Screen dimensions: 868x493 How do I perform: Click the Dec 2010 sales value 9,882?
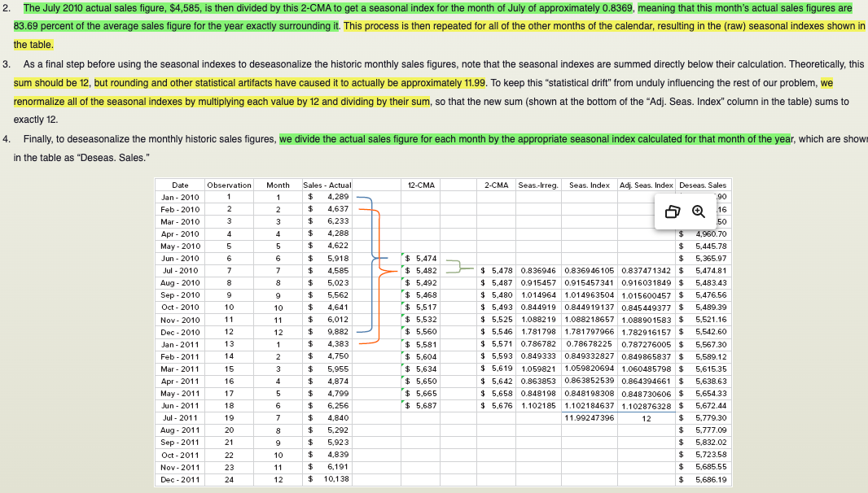click(338, 332)
